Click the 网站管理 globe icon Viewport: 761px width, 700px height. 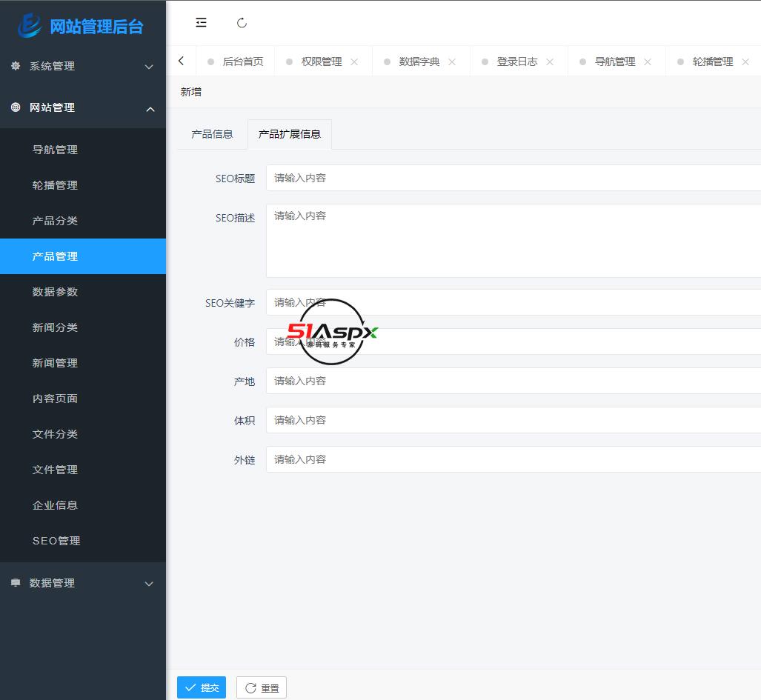click(x=16, y=107)
